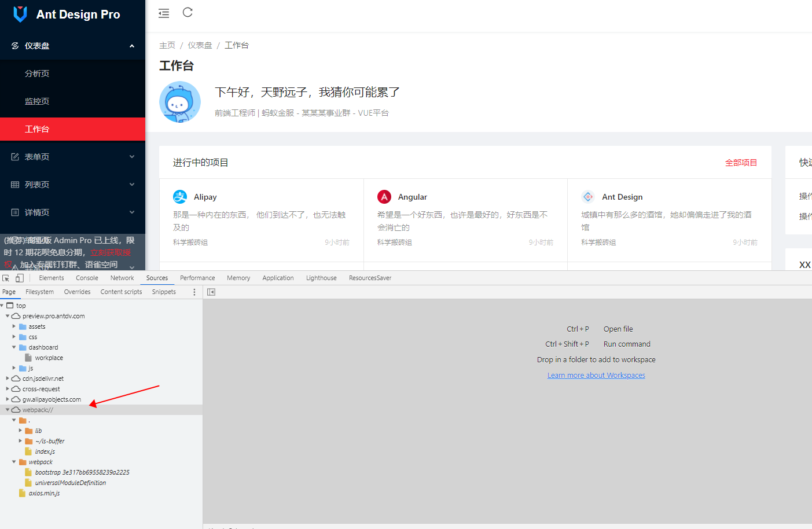812x529 pixels.
Task: Collapse the webpack folder
Action: pyautogui.click(x=13, y=461)
